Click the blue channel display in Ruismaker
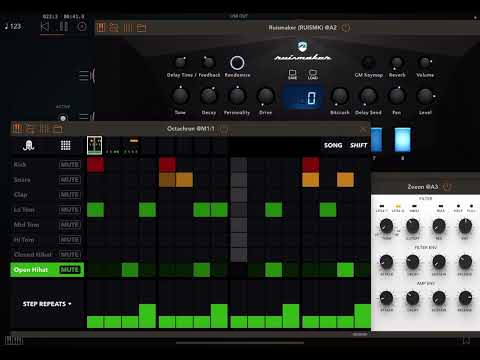 tap(302, 98)
